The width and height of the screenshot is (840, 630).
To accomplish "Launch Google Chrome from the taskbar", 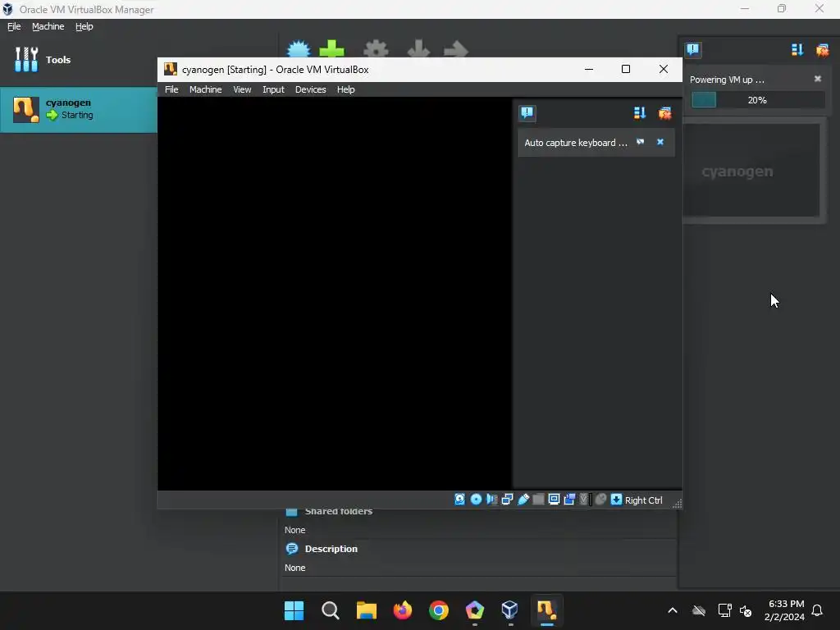I will pos(439,610).
